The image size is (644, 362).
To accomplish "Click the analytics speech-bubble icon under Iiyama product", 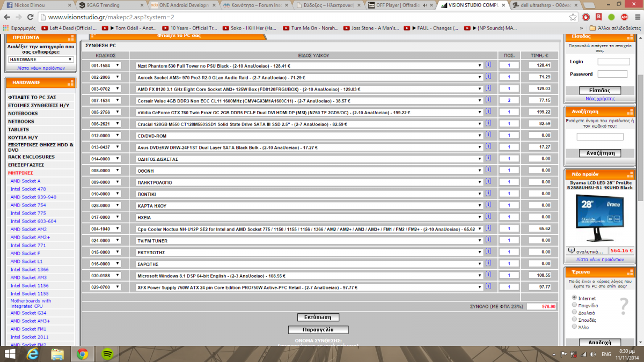I will (x=571, y=250).
